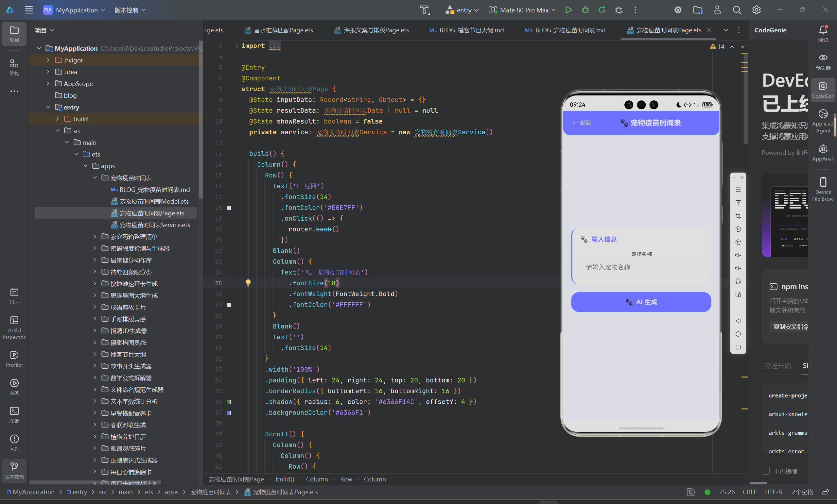837x504 pixels.
Task: Click the emulator screenshot crop icon
Action: point(738,216)
